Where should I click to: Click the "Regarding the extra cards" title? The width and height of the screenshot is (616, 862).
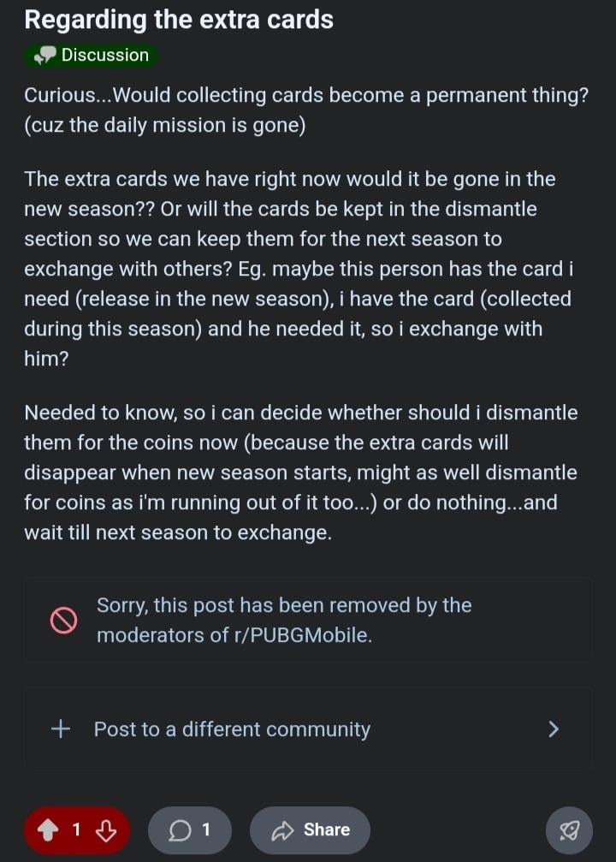(179, 19)
